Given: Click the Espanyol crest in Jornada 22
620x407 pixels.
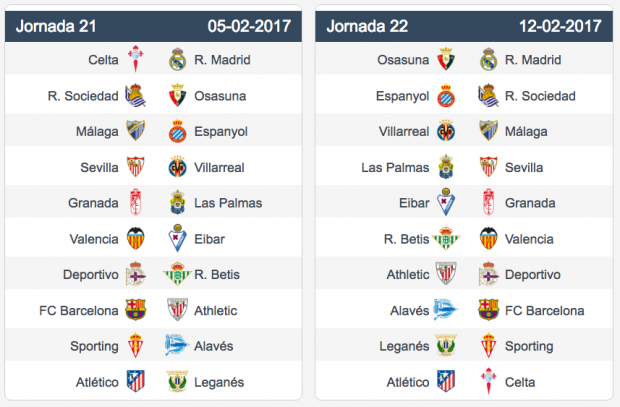Looking at the screenshot, I should click(x=446, y=95).
